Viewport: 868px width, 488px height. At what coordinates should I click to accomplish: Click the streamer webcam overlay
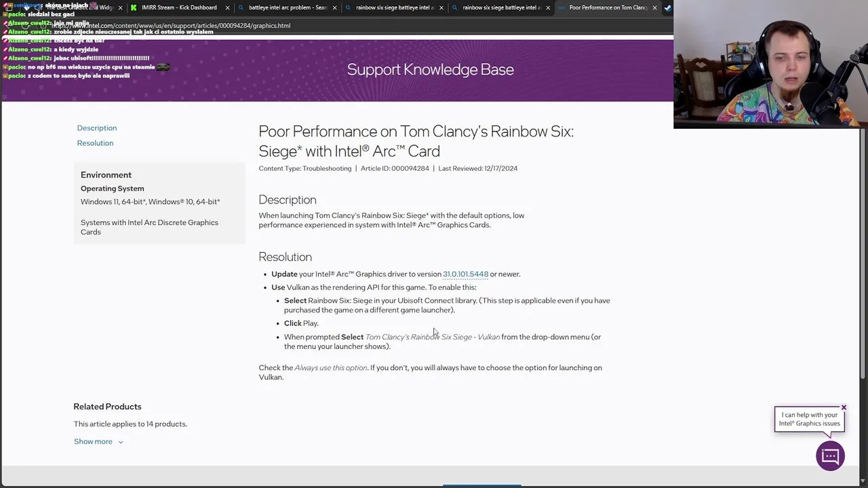[770, 64]
